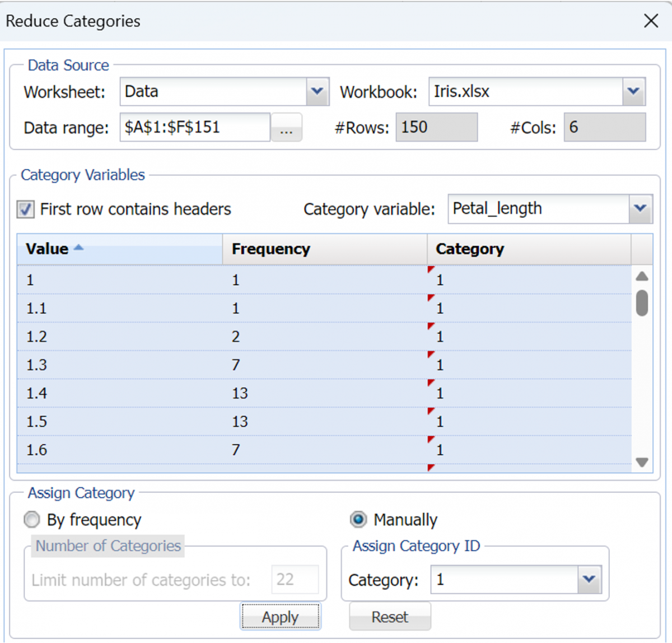Click the Worksheet dropdown arrow
This screenshot has width=672, height=643.
click(318, 91)
